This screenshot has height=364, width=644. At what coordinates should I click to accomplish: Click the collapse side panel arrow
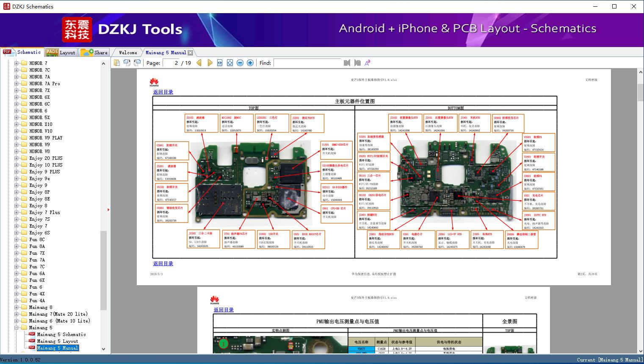(x=108, y=209)
